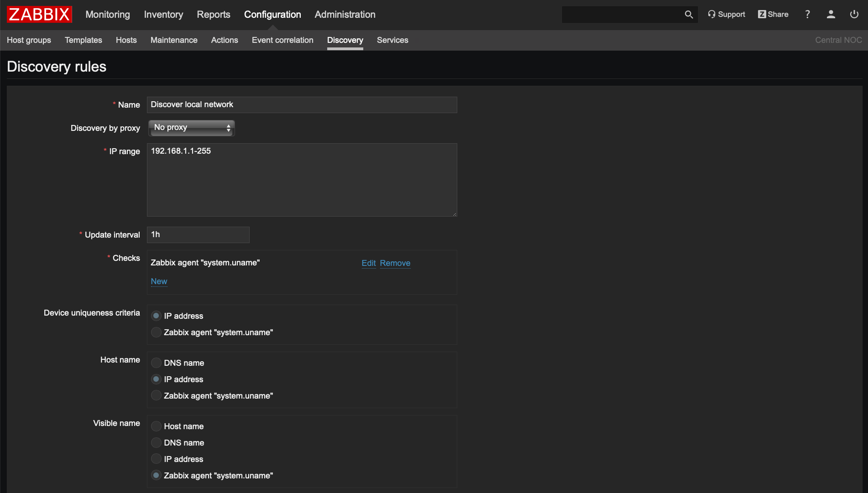Set Visible name to Host name

pos(156,426)
